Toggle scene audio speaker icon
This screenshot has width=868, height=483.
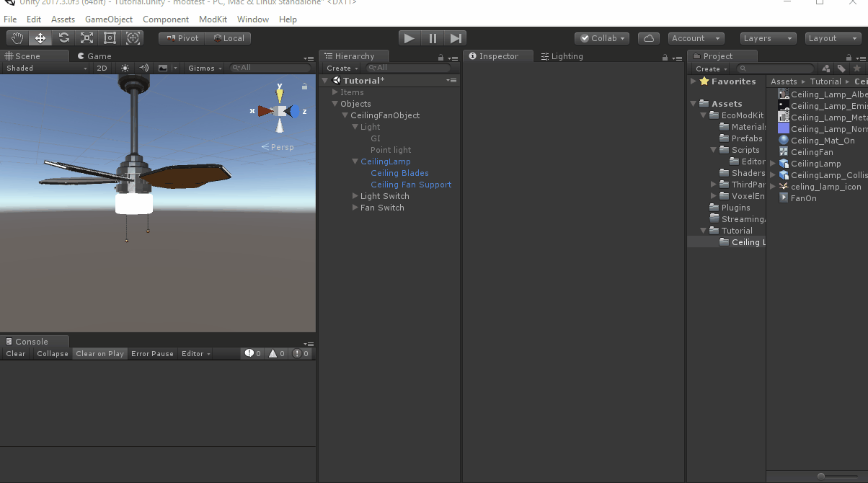(x=143, y=68)
